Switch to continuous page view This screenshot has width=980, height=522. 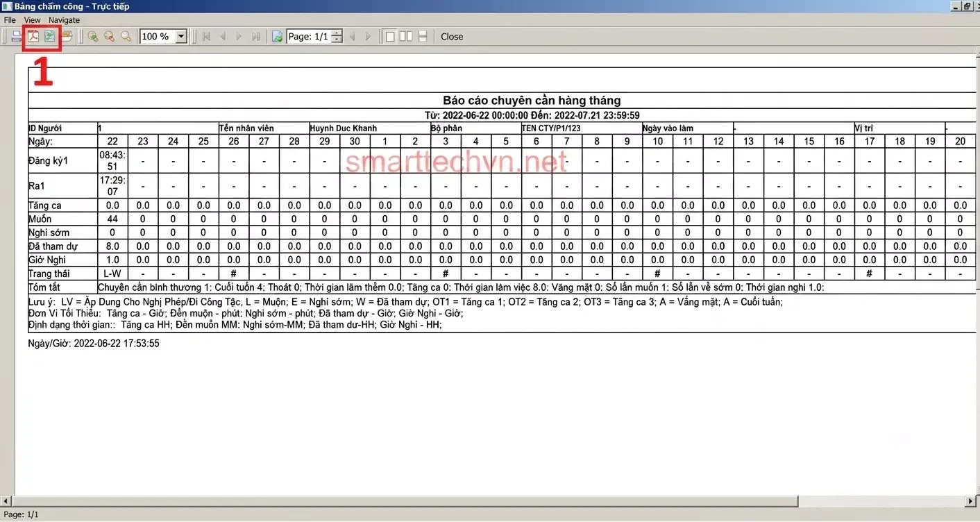coord(423,37)
